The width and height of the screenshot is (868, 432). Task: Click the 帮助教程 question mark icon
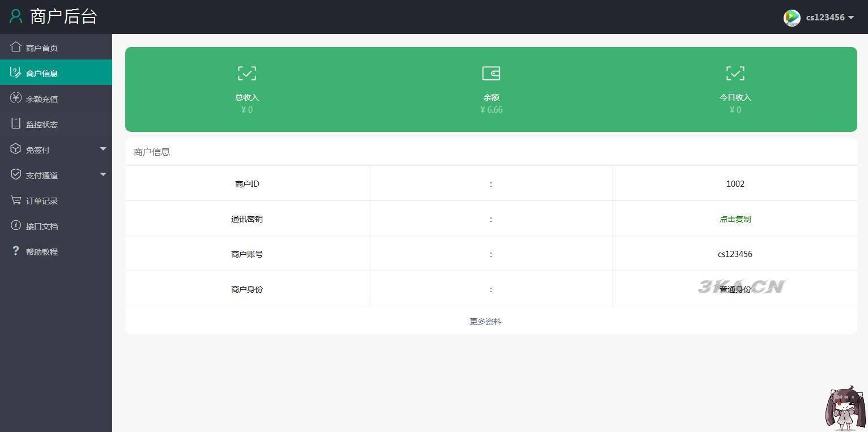16,251
